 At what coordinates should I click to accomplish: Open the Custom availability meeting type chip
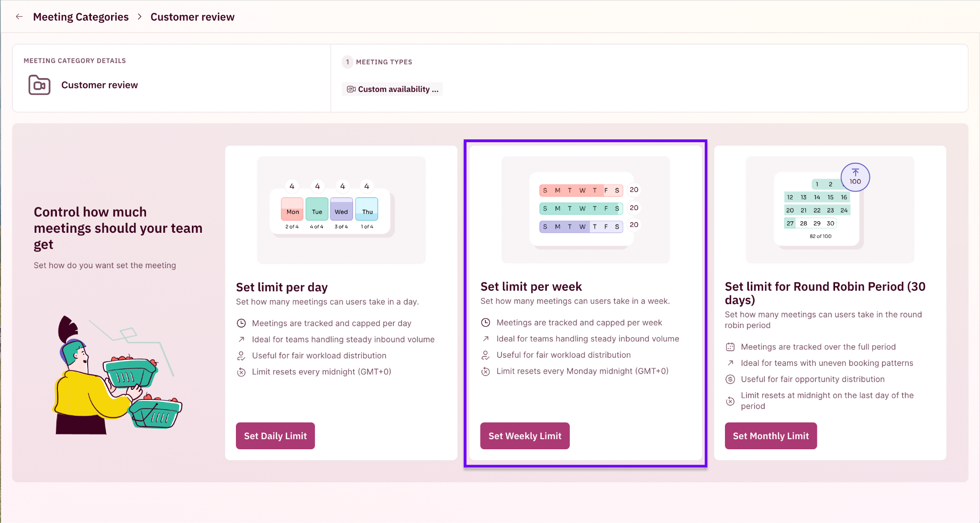392,89
